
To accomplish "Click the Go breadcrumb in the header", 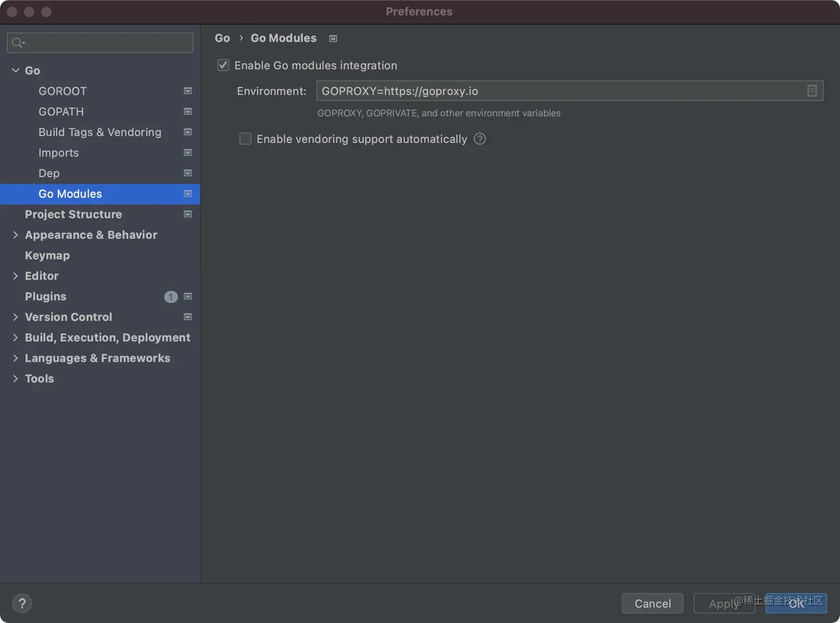I will click(222, 38).
